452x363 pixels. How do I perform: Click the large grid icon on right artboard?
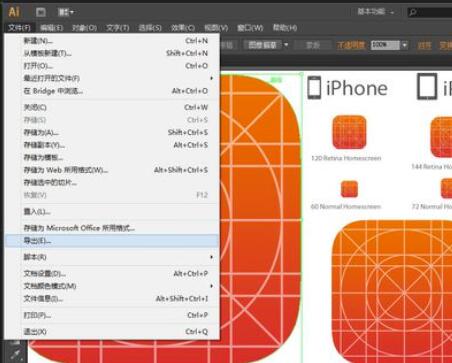tap(392, 291)
